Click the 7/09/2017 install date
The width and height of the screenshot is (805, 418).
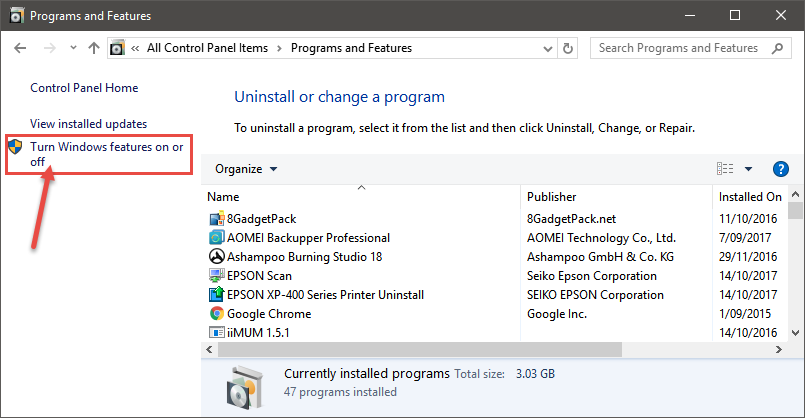pyautogui.click(x=745, y=238)
